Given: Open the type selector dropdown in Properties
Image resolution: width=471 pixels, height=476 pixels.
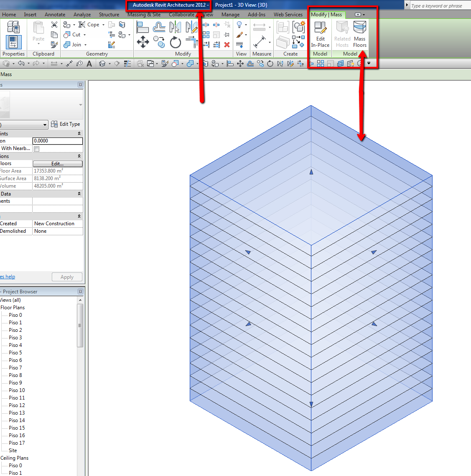Looking at the screenshot, I should pos(45,125).
